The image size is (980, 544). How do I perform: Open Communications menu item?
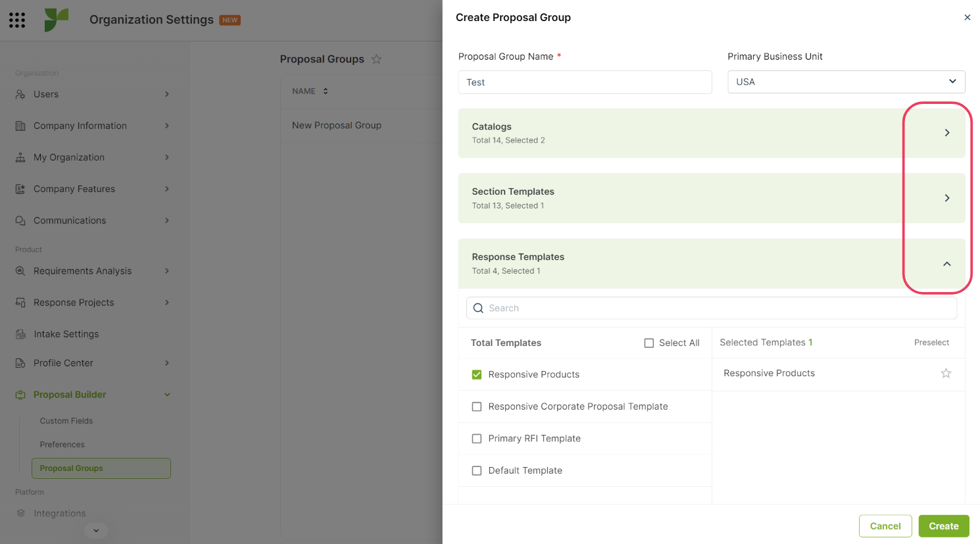pos(70,220)
